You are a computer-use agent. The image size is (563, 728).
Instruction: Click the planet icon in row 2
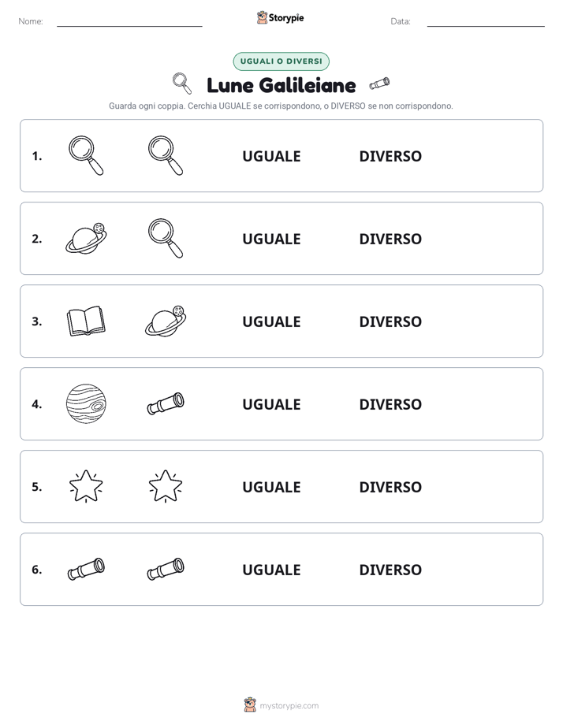tap(86, 239)
